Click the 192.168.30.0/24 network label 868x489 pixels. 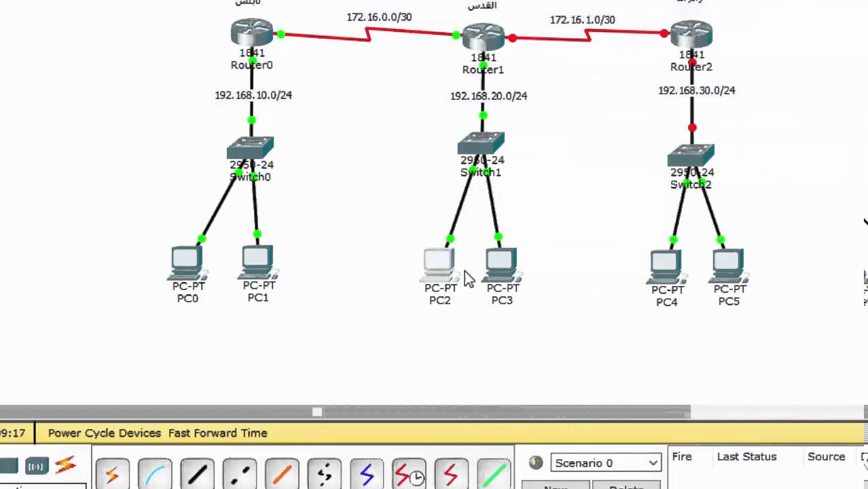click(x=696, y=90)
